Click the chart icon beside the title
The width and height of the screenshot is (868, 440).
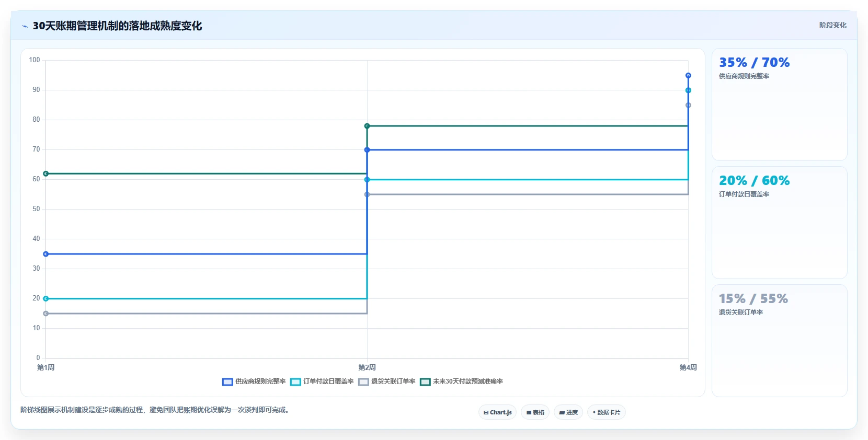click(25, 26)
